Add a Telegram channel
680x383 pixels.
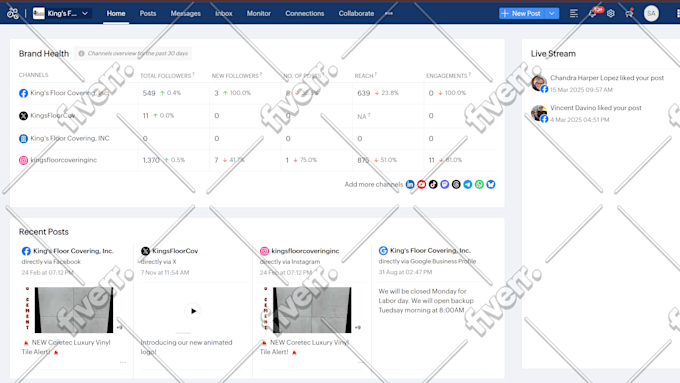click(468, 184)
